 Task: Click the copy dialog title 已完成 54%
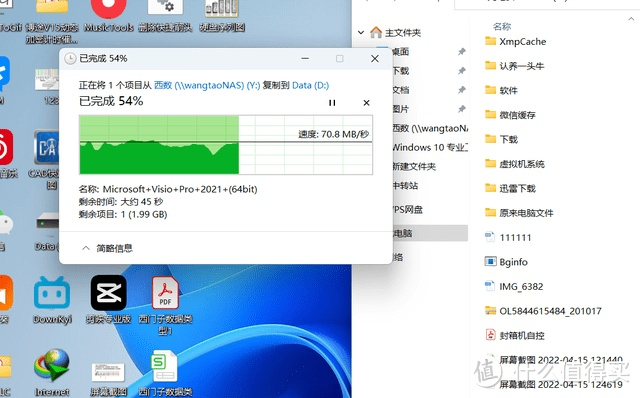(103, 58)
